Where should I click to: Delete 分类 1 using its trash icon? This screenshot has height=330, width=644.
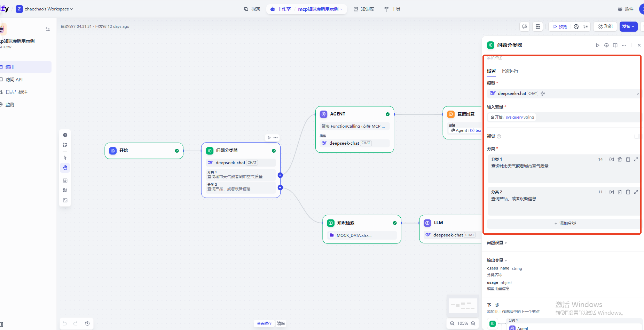620,159
